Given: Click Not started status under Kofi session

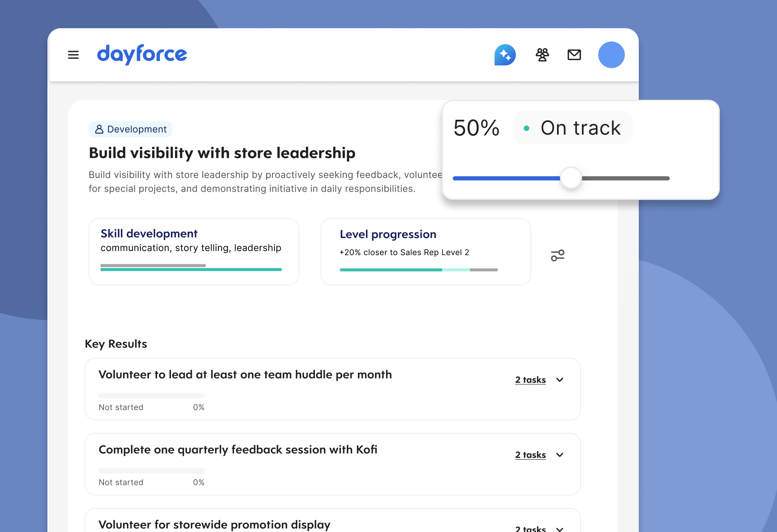Looking at the screenshot, I should (x=121, y=483).
